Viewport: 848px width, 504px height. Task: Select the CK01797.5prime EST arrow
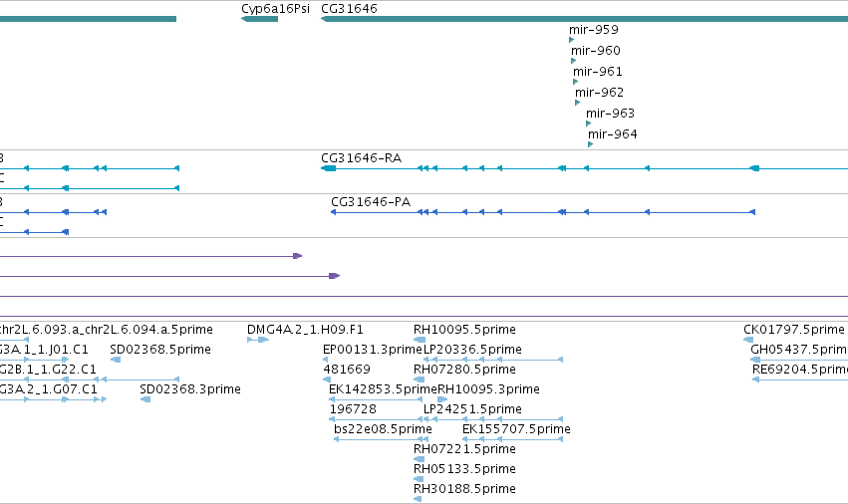coord(748,340)
